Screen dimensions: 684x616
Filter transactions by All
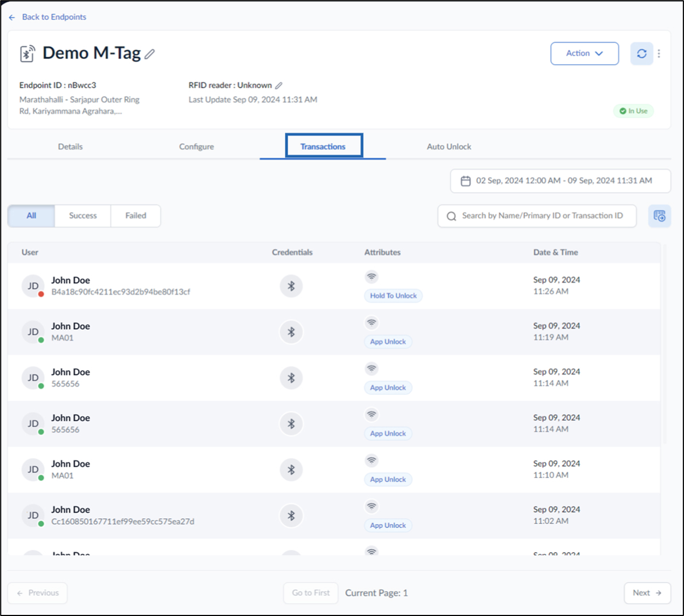[31, 216]
